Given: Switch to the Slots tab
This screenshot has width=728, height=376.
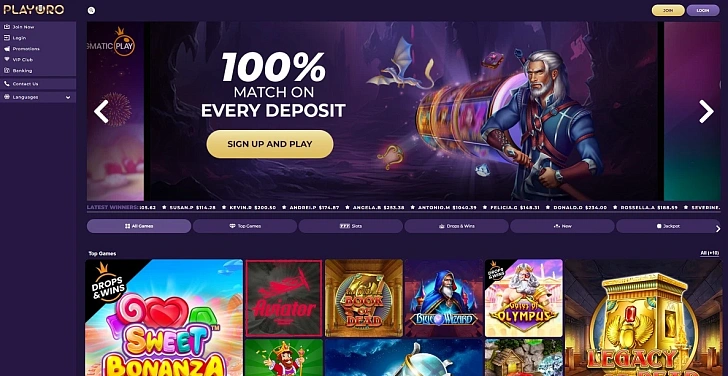Looking at the screenshot, I should point(351,226).
